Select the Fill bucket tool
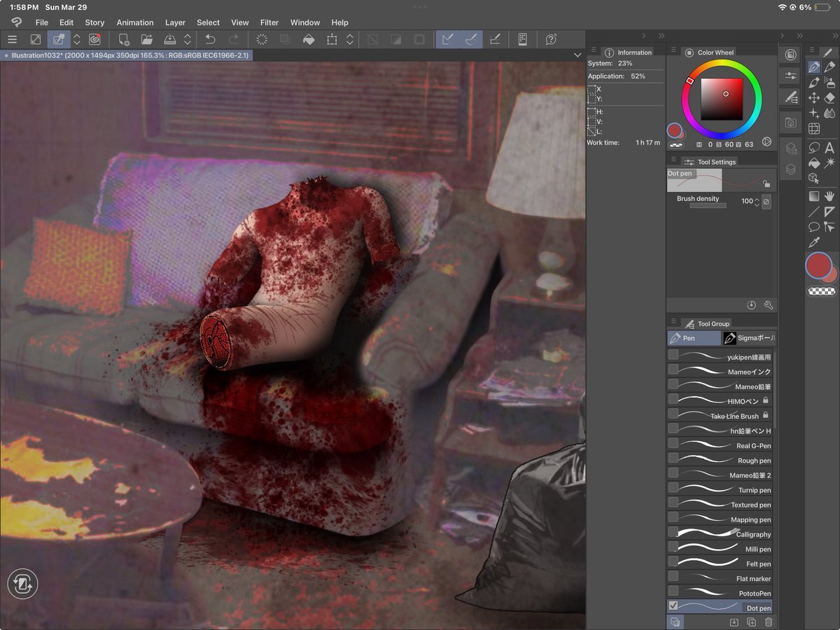Viewport: 840px width, 630px height. click(x=814, y=163)
